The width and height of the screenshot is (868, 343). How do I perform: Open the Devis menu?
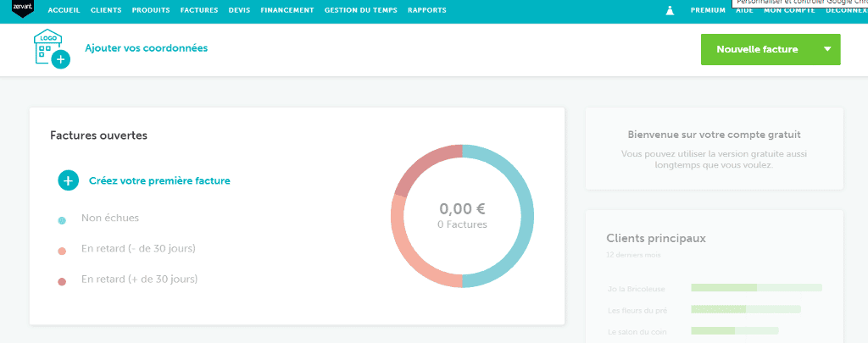point(239,10)
